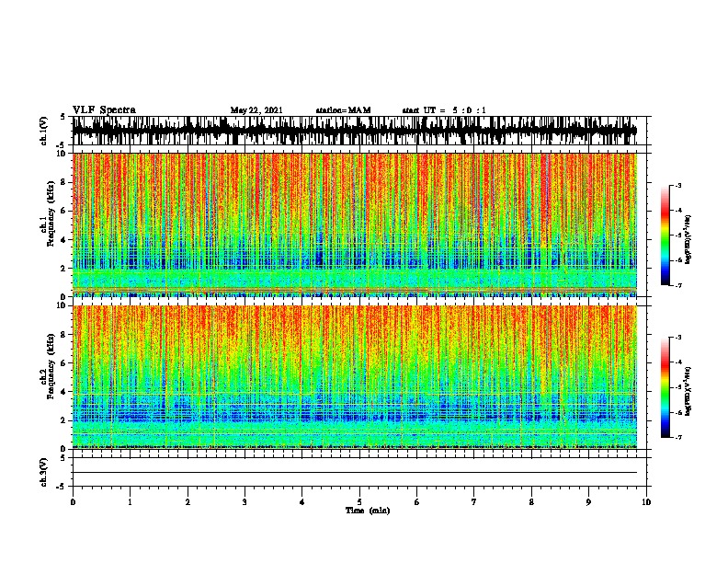
Task: Click the "5" tick on ch.1(V) axis
Action: [63, 117]
